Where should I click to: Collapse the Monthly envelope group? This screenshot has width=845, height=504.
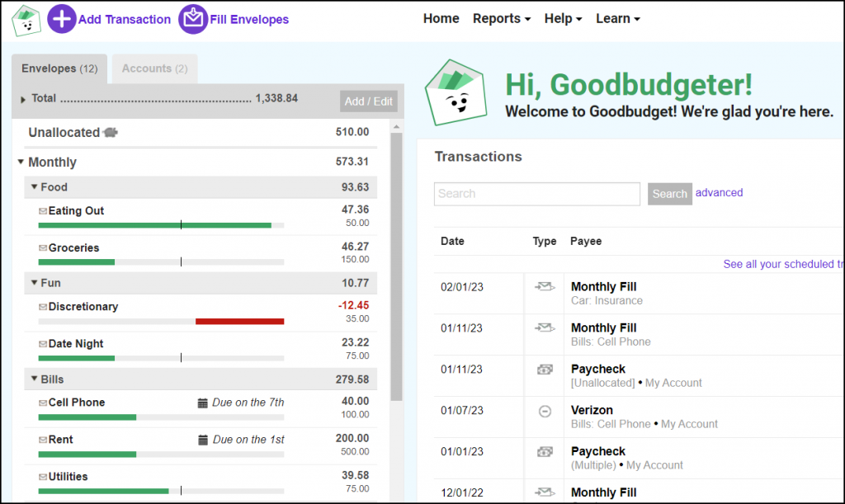(x=21, y=162)
